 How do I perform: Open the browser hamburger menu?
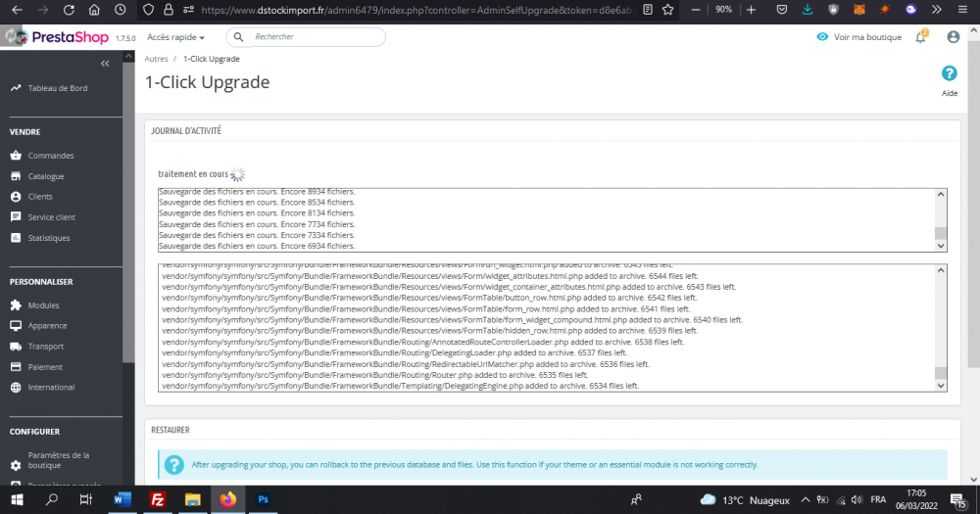962,10
